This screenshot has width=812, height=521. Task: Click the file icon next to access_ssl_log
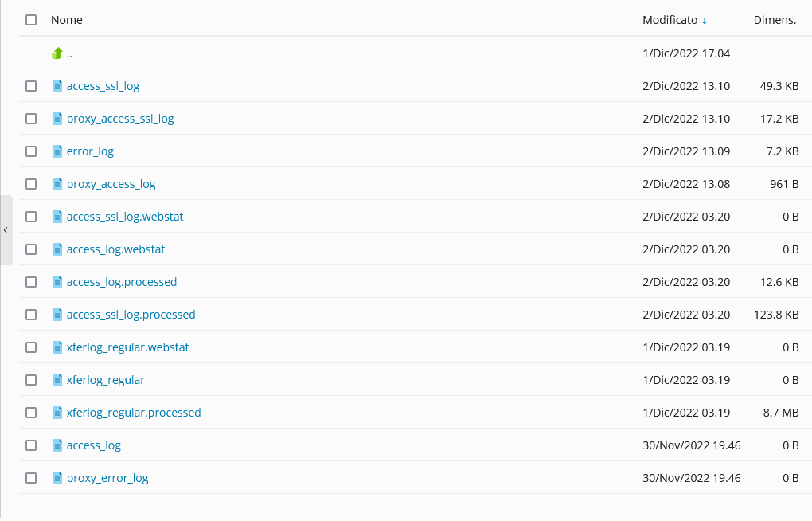(x=57, y=86)
